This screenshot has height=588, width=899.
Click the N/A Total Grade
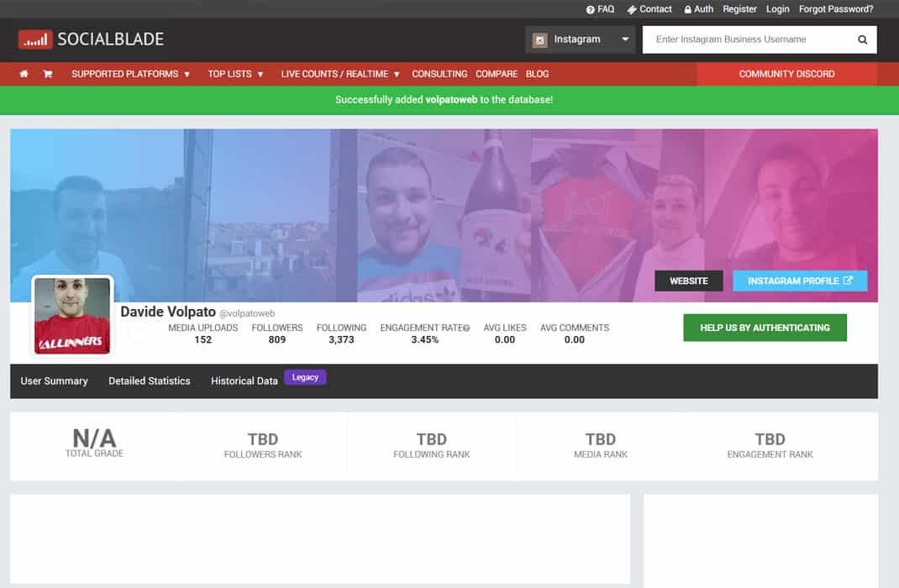(x=95, y=439)
